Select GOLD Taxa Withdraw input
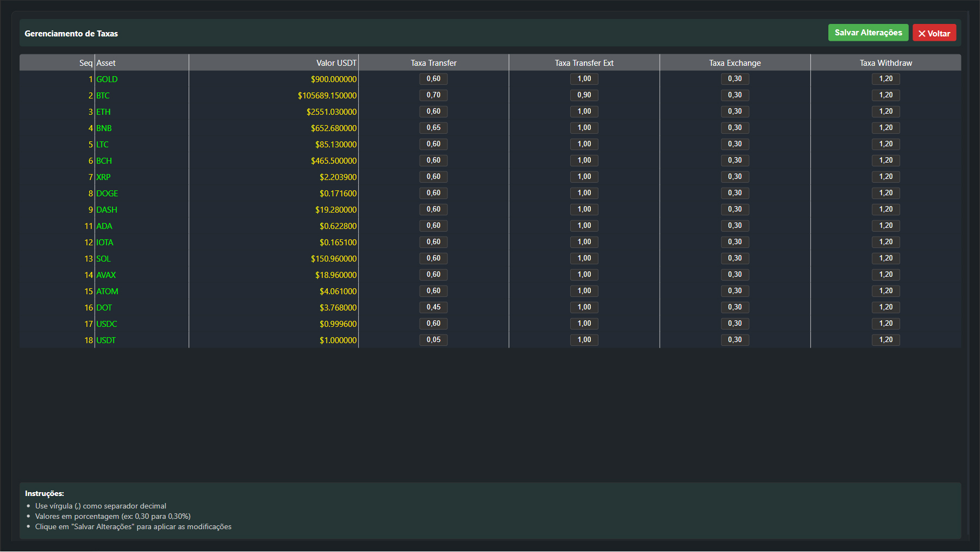980x552 pixels. [x=886, y=79]
